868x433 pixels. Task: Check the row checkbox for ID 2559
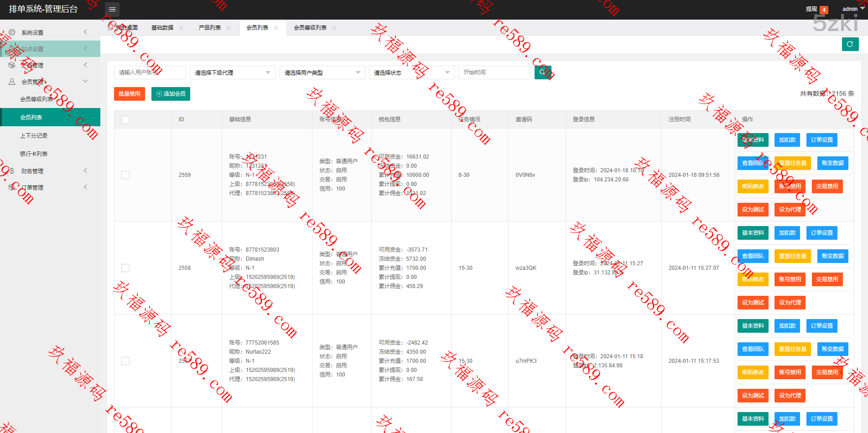(125, 175)
